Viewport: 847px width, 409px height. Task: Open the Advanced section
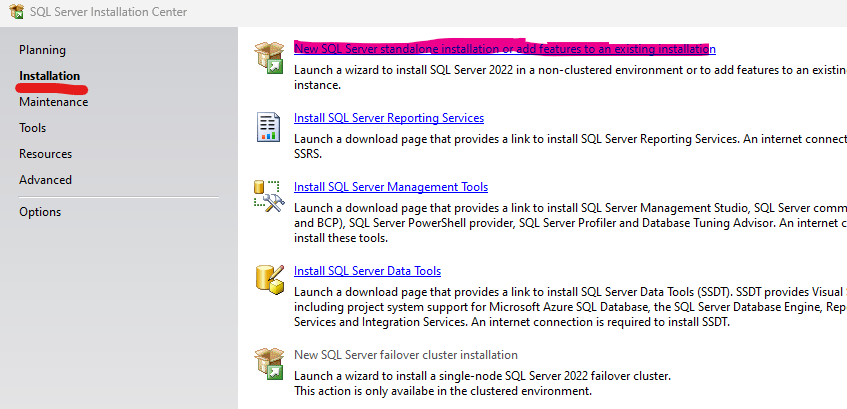coord(45,179)
